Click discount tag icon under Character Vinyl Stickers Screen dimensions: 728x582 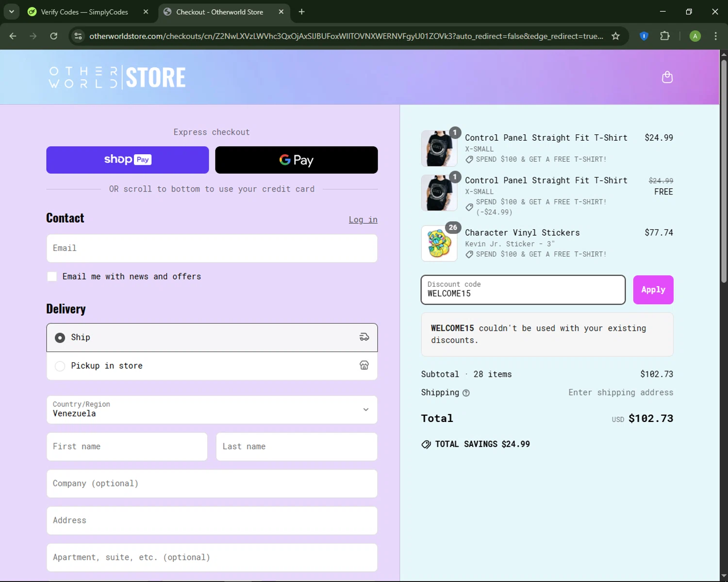[x=469, y=255]
